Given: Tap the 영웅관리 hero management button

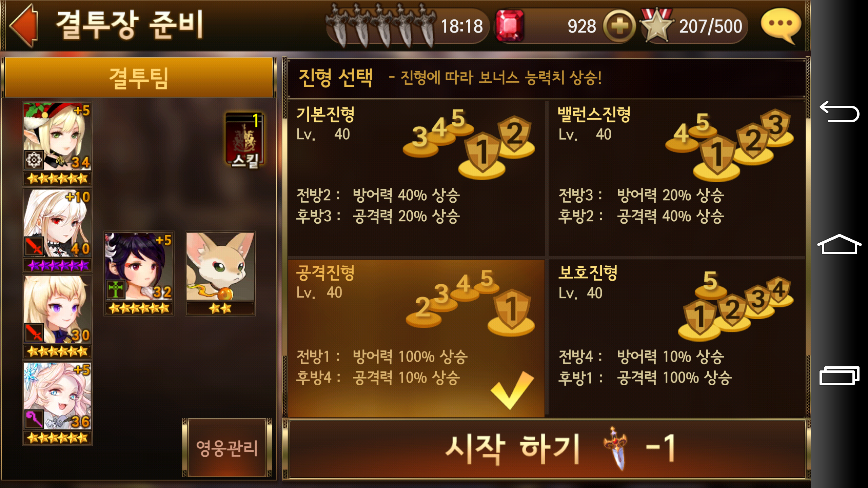Looking at the screenshot, I should [x=227, y=448].
